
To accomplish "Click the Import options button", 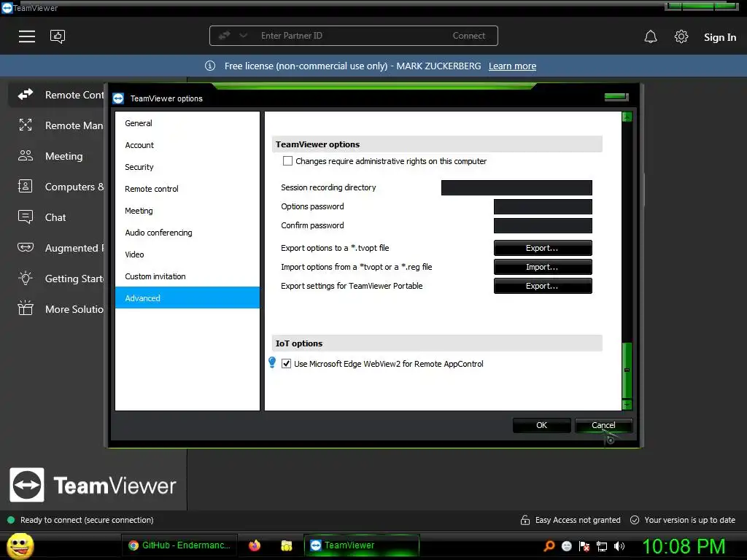I will (x=543, y=267).
